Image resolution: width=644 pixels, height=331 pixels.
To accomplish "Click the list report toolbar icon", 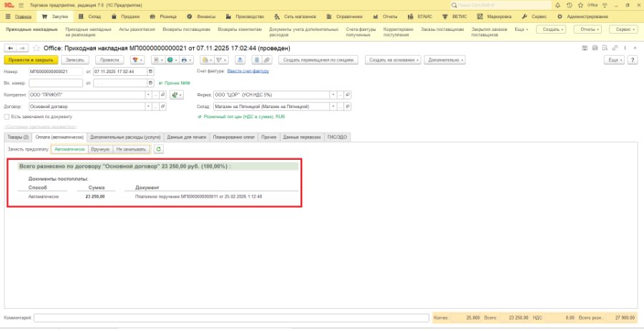I will 257,59.
